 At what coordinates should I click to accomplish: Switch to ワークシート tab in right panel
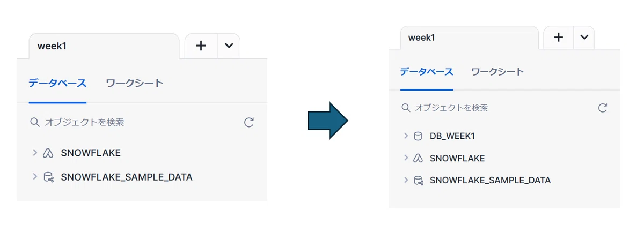pos(497,71)
